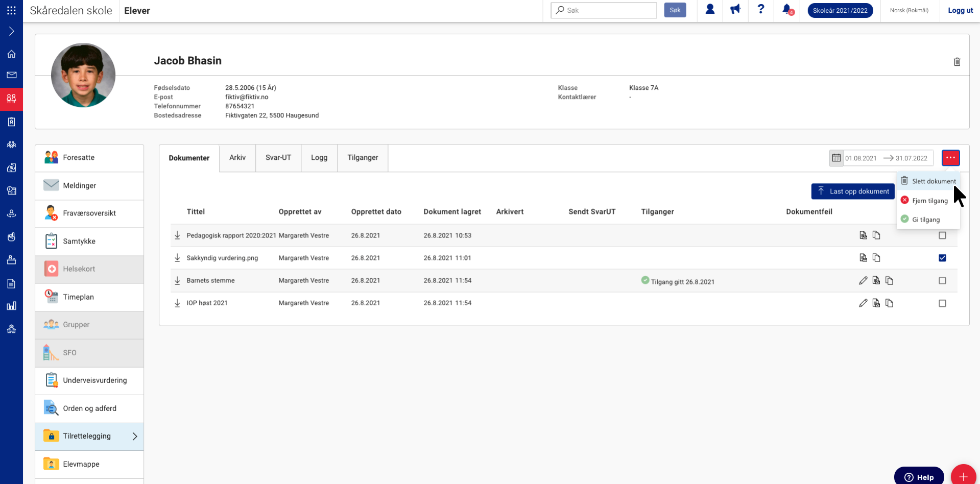Click the pencil edit icon for Barnets stemme
This screenshot has width=980, height=484.
click(x=863, y=280)
